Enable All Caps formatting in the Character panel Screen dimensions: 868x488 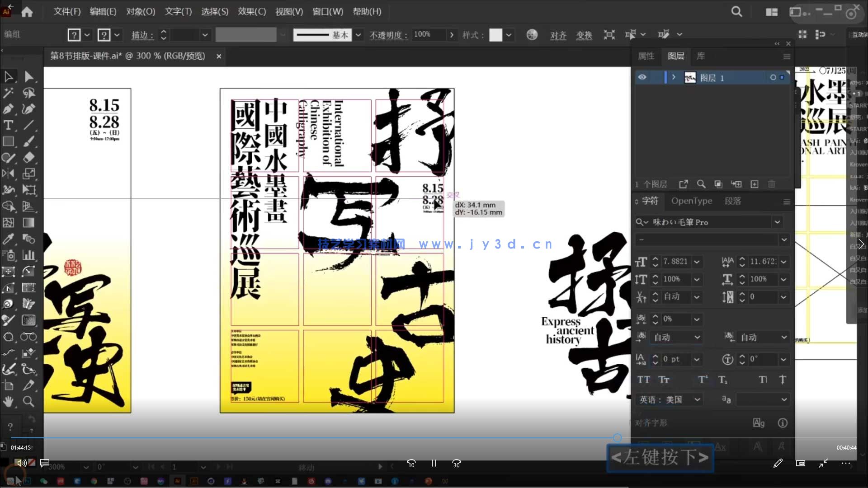click(643, 380)
